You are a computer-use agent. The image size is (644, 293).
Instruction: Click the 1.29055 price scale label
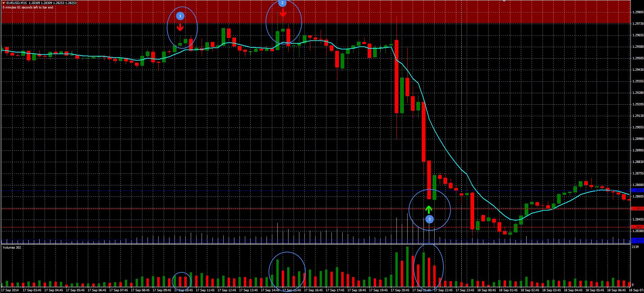pos(637,127)
